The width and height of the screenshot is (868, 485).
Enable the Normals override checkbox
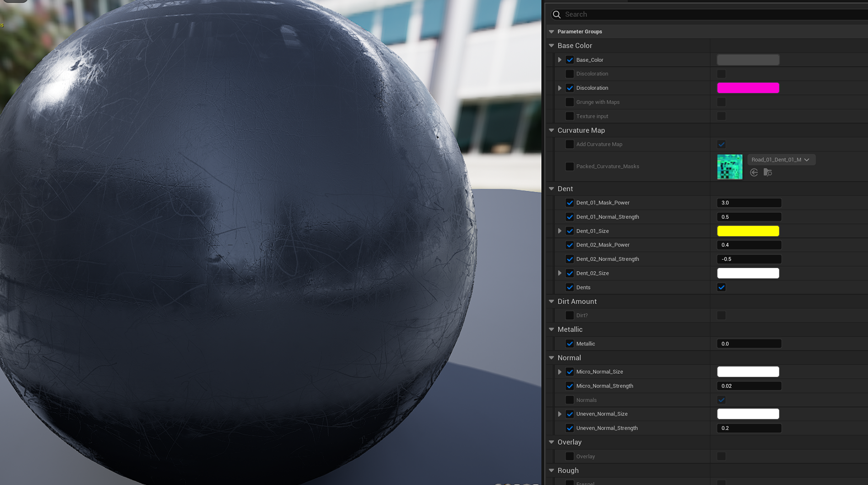click(x=570, y=400)
